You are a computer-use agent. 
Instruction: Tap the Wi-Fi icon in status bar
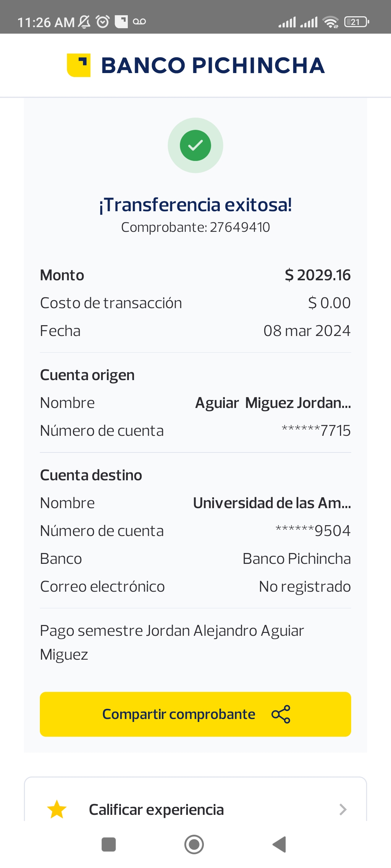331,22
